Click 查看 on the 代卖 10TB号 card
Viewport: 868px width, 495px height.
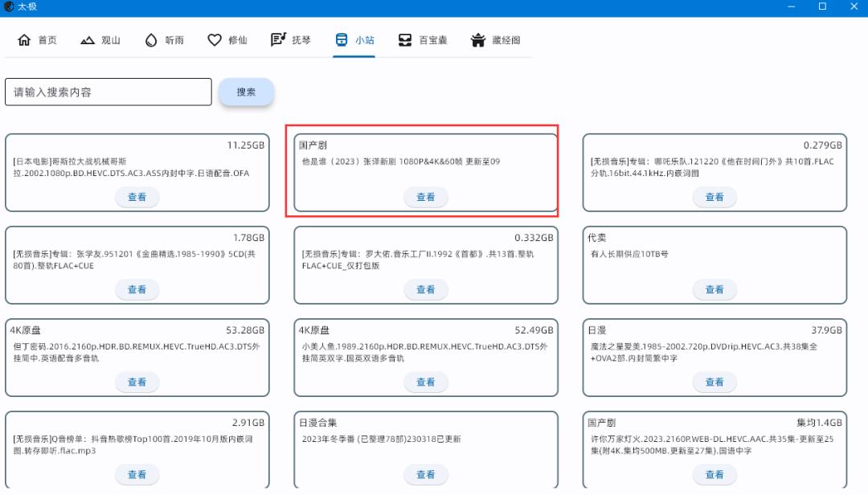tap(714, 289)
